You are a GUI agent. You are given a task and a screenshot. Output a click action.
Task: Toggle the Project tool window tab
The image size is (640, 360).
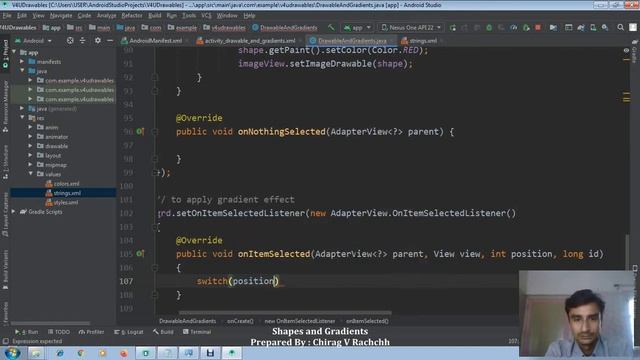(x=5, y=53)
